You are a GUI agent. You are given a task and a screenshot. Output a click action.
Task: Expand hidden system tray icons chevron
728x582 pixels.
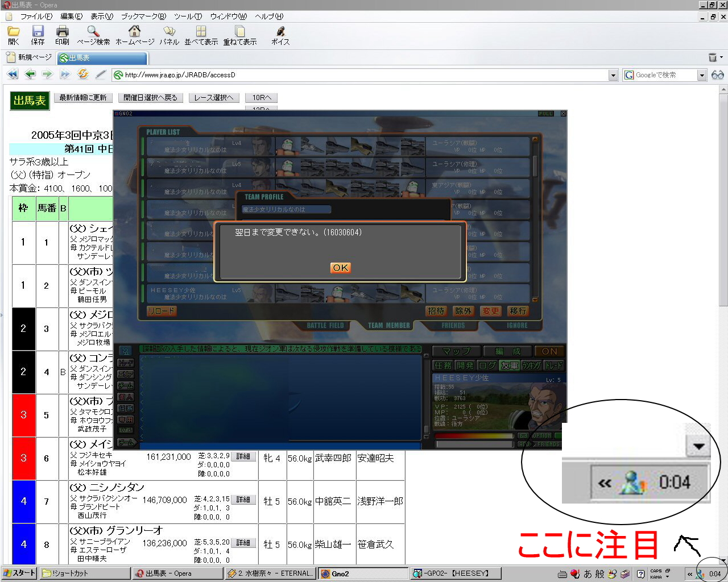[690, 574]
